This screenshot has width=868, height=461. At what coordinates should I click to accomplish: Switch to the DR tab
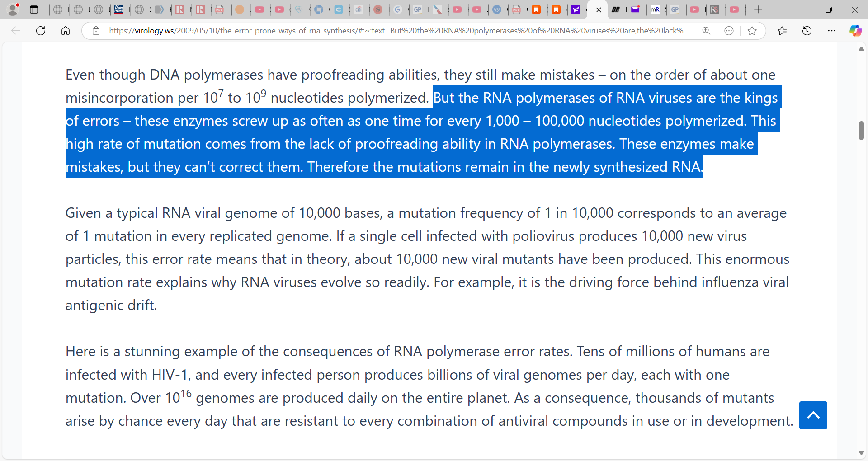tap(616, 9)
